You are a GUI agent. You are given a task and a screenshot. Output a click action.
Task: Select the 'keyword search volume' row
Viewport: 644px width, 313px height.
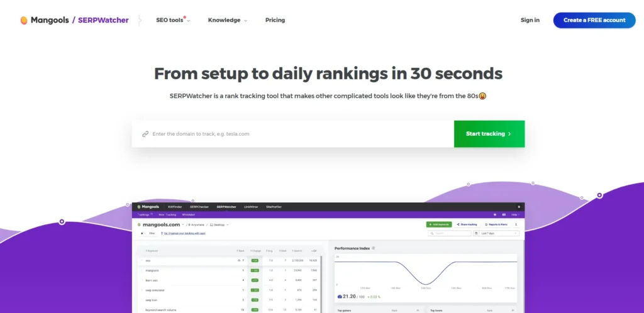pos(229,310)
